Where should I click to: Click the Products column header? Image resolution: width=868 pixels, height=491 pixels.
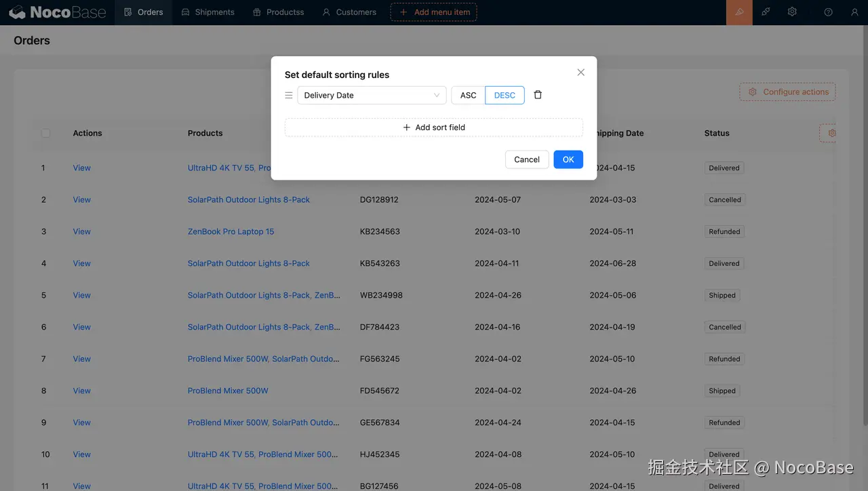coord(205,134)
